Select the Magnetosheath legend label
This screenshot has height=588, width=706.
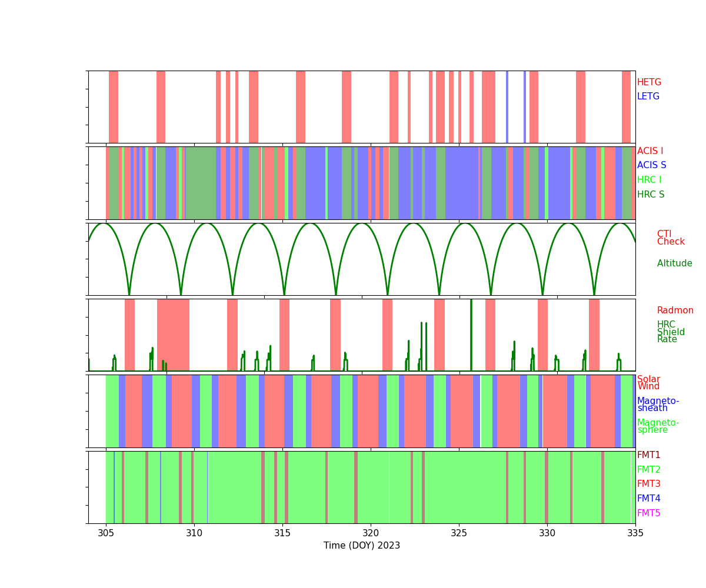pyautogui.click(x=658, y=405)
